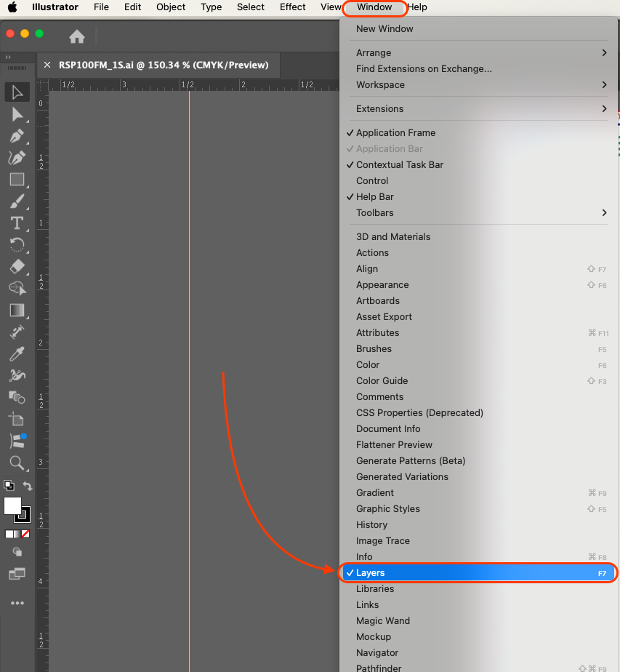Screen dimensions: 620x672
Task: Click Default Fill and Stroke icon
Action: pos(9,486)
